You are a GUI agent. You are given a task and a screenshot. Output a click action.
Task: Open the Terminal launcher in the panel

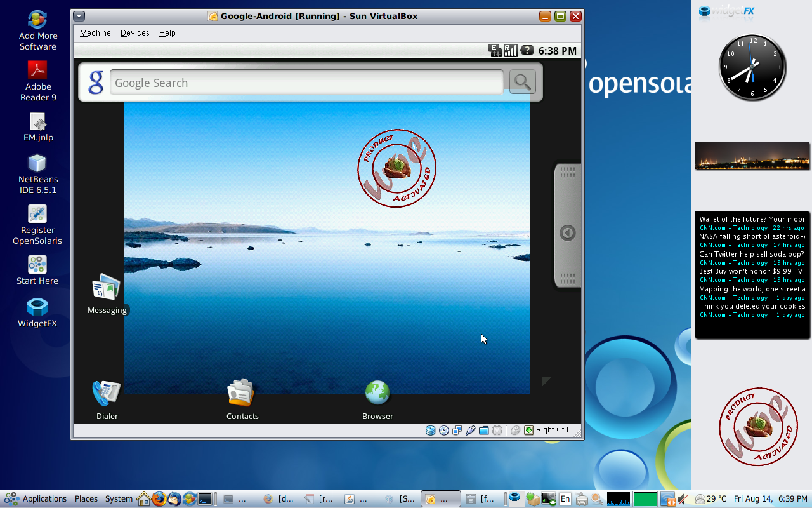205,499
